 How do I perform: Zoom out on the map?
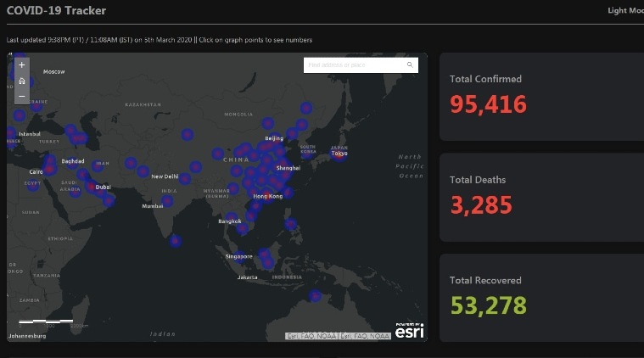click(21, 96)
